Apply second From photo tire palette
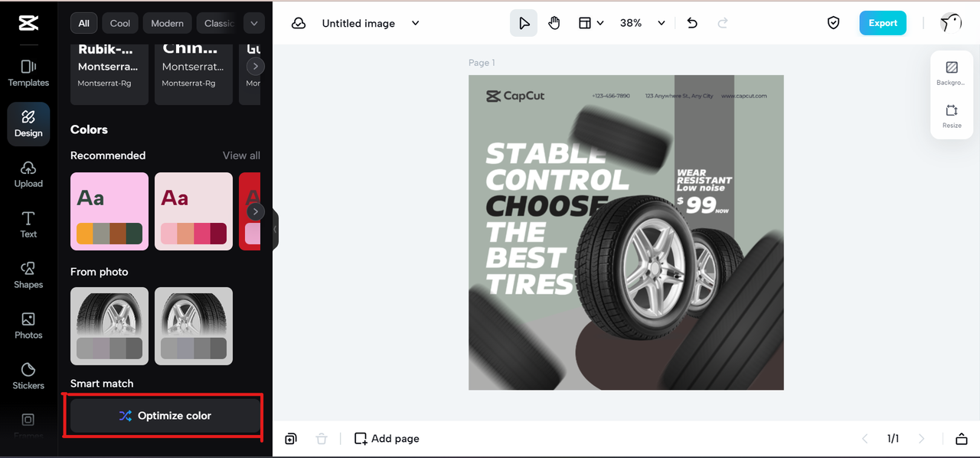The width and height of the screenshot is (980, 458). 194,326
